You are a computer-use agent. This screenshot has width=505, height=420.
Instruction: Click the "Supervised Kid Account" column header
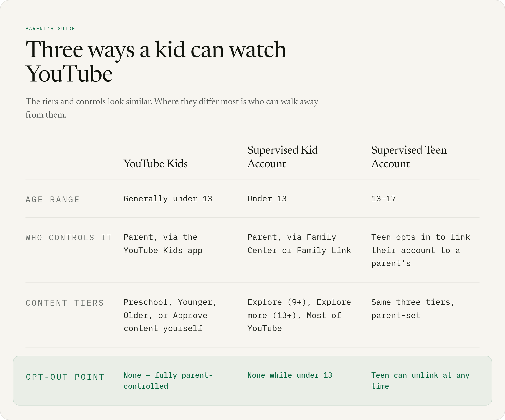pyautogui.click(x=282, y=157)
